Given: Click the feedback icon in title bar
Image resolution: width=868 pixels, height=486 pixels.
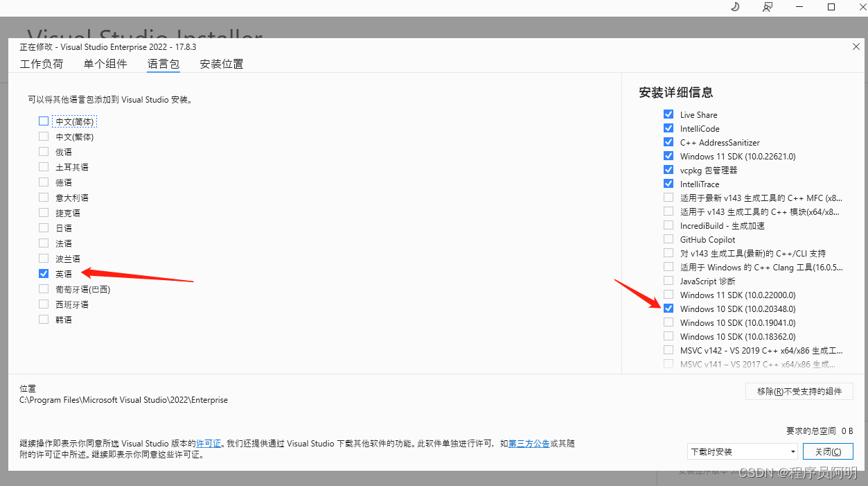Looking at the screenshot, I should (x=768, y=7).
